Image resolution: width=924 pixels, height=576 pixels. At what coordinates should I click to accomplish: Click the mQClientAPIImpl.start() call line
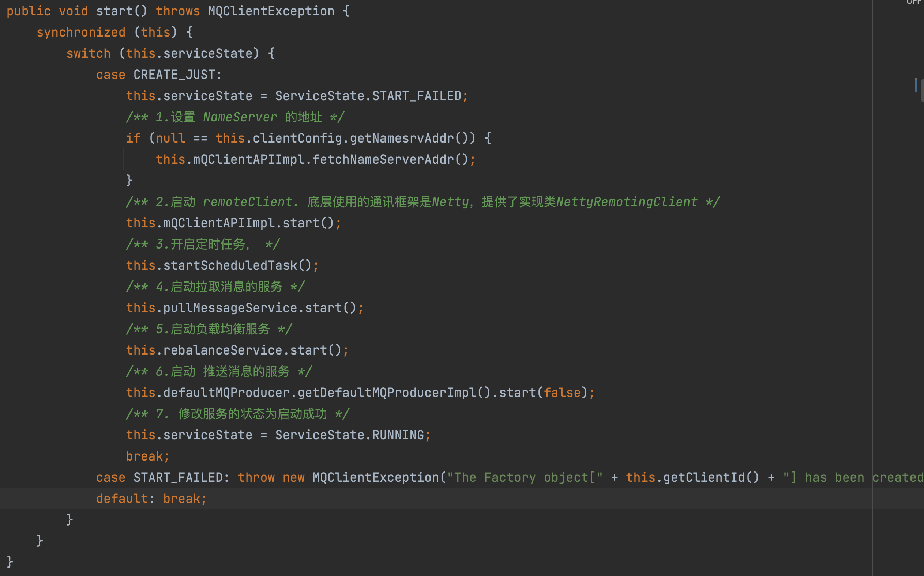tap(233, 223)
